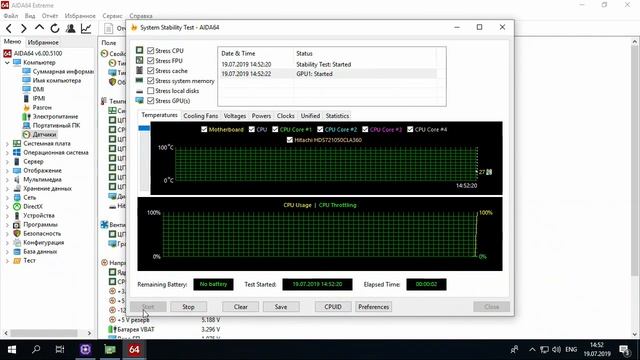Image resolution: width=640 pixels, height=360 pixels.
Task: Open volume control in system tray
Action: (556, 350)
